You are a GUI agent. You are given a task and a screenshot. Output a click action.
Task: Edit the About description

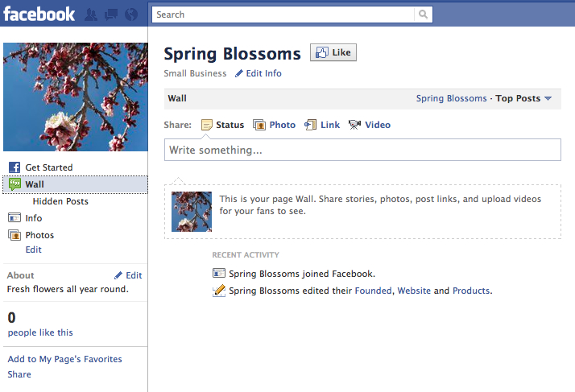(x=128, y=275)
